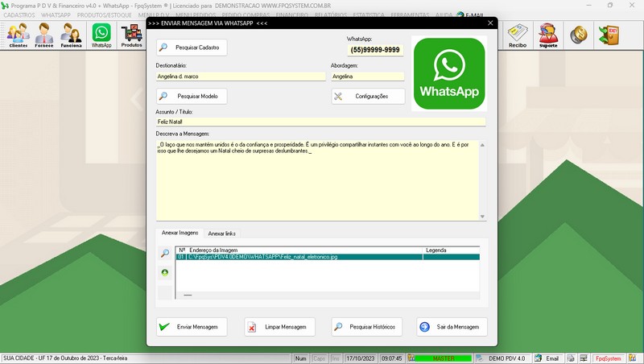Viewport: 644px width, 364px height.
Task: Click the exit door toolbar icon
Action: pos(608,35)
